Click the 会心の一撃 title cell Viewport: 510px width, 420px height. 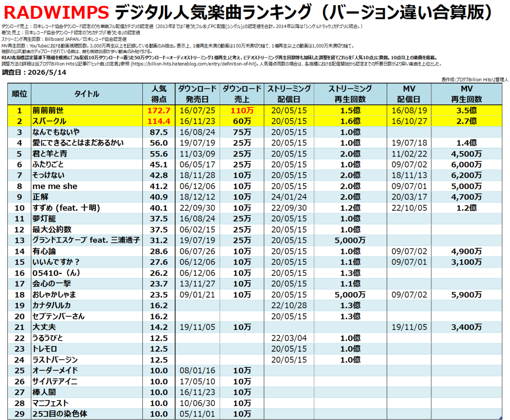[x=88, y=283]
